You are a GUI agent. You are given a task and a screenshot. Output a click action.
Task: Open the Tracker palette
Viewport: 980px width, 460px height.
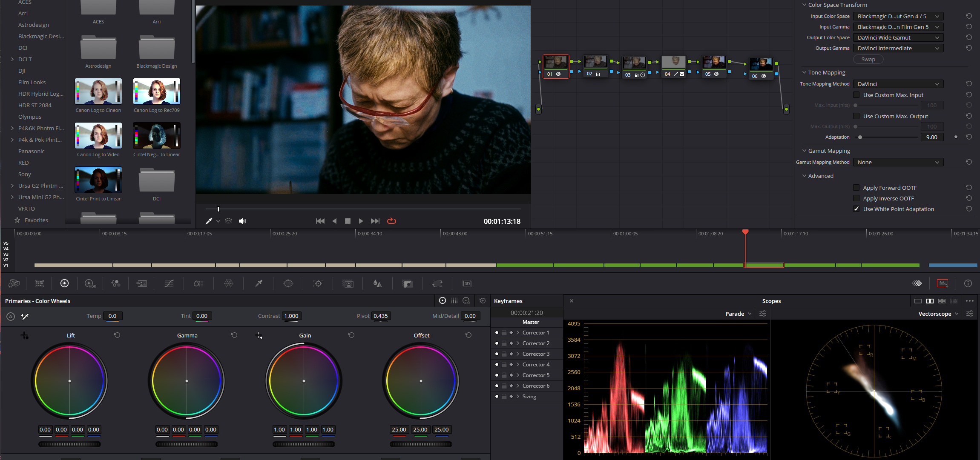[x=318, y=283]
